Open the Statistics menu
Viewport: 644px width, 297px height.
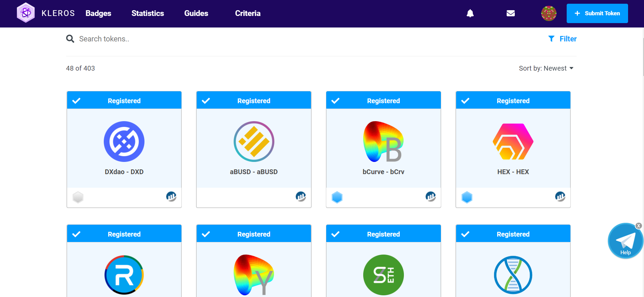pos(148,13)
